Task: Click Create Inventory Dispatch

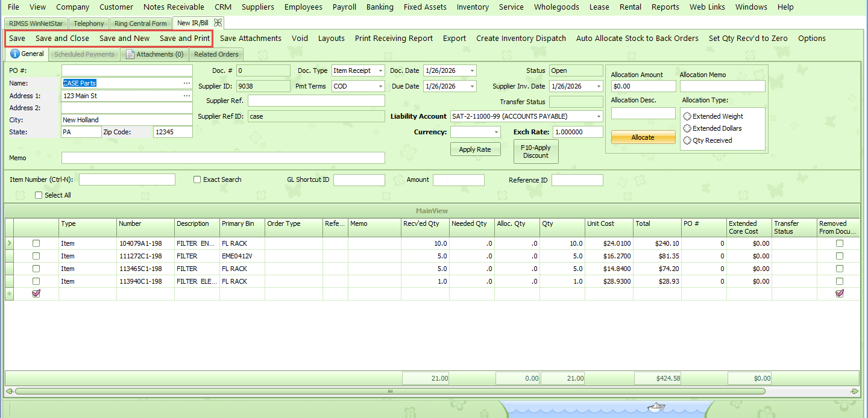Action: (x=521, y=38)
